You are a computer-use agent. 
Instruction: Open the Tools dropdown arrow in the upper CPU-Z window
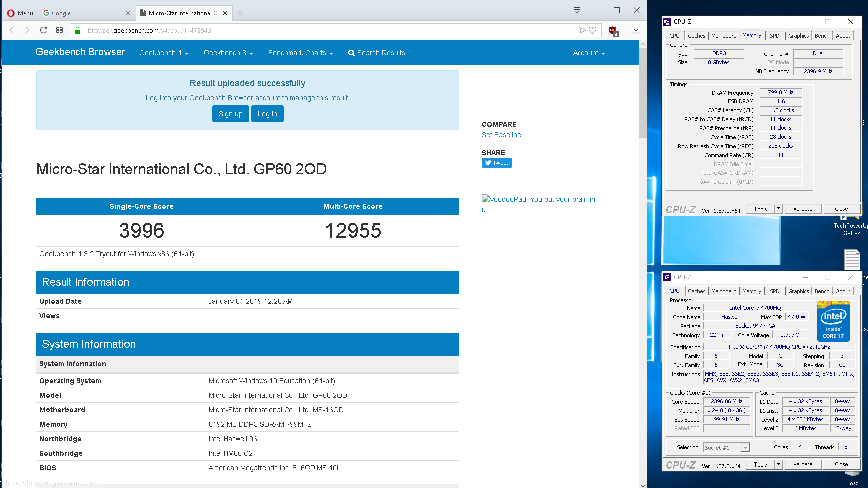coord(778,209)
